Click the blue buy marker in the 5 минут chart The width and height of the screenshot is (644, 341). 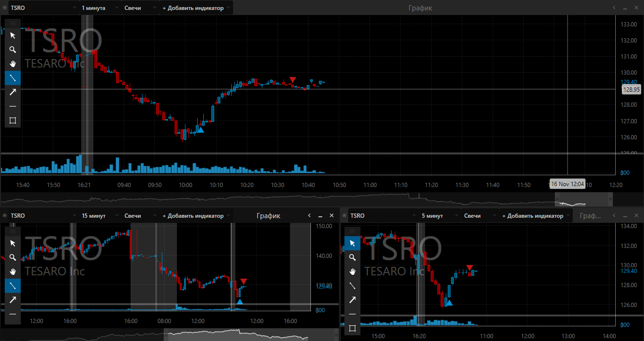[449, 303]
